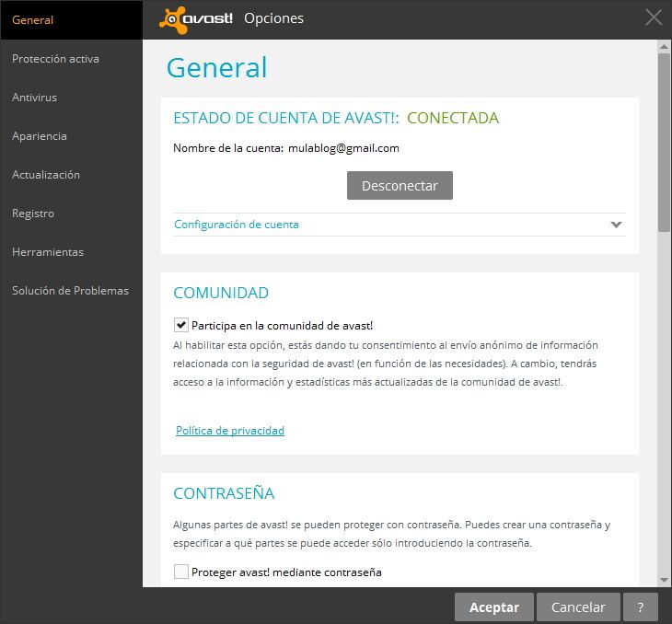Click the General page title
The height and width of the screenshot is (624, 672).
[x=217, y=68]
